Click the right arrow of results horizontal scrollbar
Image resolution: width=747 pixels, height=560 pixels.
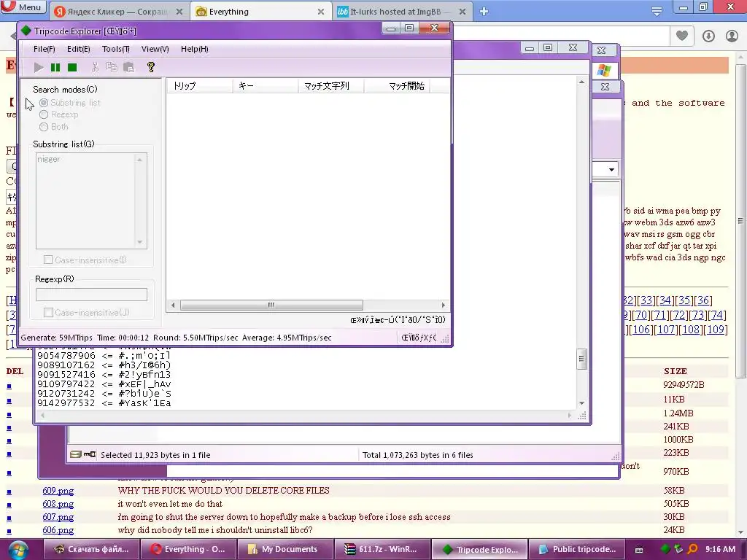pos(443,305)
